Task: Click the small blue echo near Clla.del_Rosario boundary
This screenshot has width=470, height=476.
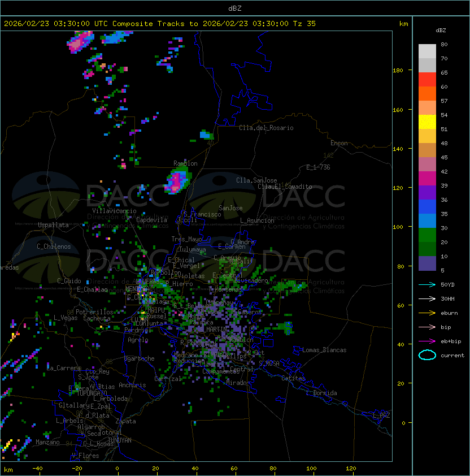Action: [x=206, y=135]
